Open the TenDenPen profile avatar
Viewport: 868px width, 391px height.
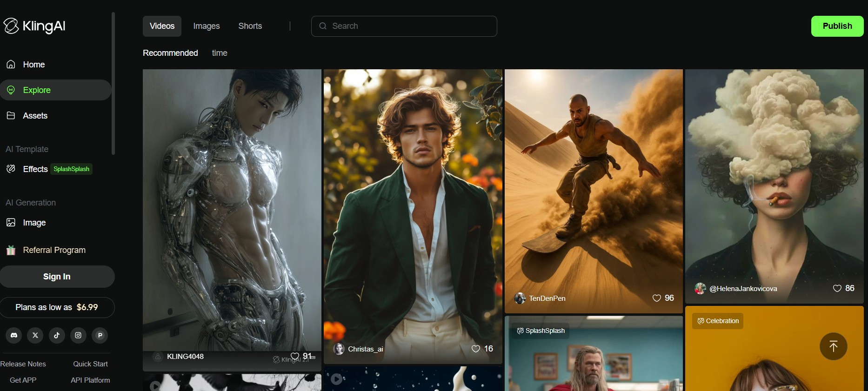pos(520,298)
